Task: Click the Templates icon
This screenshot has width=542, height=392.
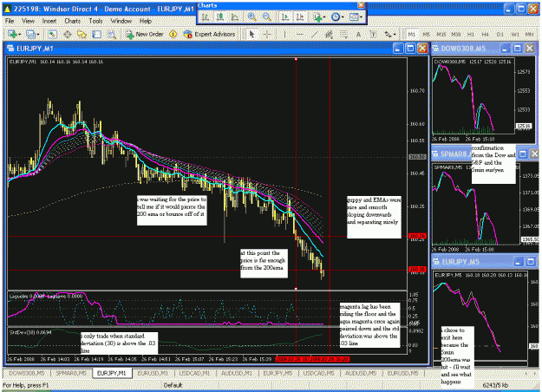Action: point(353,16)
